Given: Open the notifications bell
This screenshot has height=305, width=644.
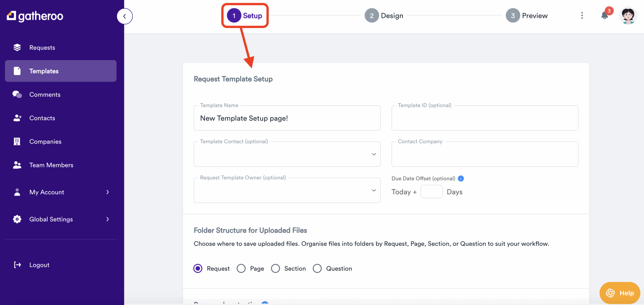Looking at the screenshot, I should [x=605, y=16].
